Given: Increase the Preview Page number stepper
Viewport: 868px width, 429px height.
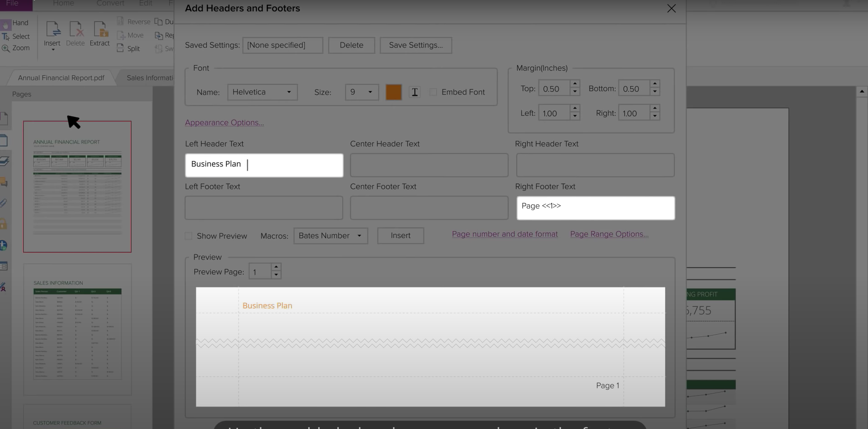Looking at the screenshot, I should (x=276, y=268).
